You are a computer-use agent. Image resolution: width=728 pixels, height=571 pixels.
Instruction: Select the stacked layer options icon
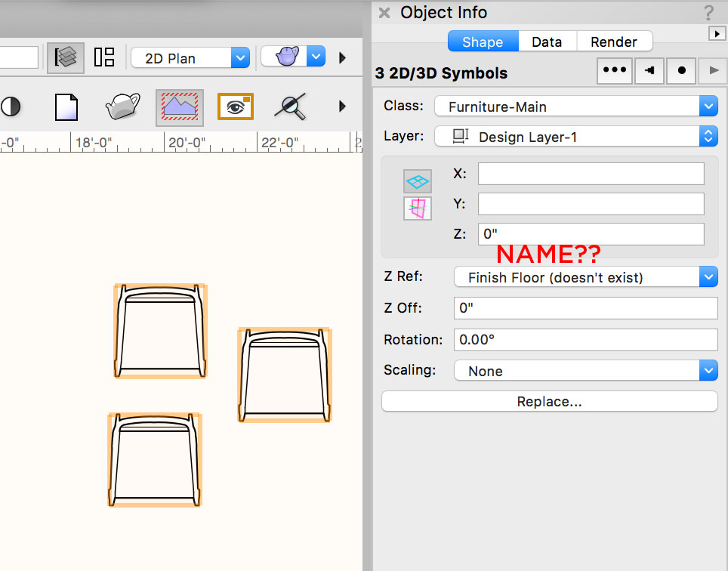pos(65,57)
